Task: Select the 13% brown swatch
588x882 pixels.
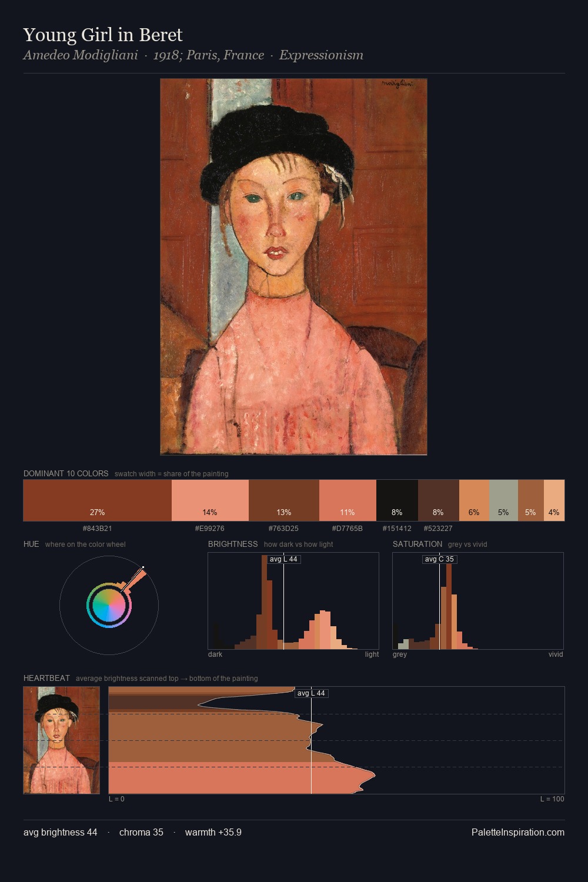Action: pos(284,500)
